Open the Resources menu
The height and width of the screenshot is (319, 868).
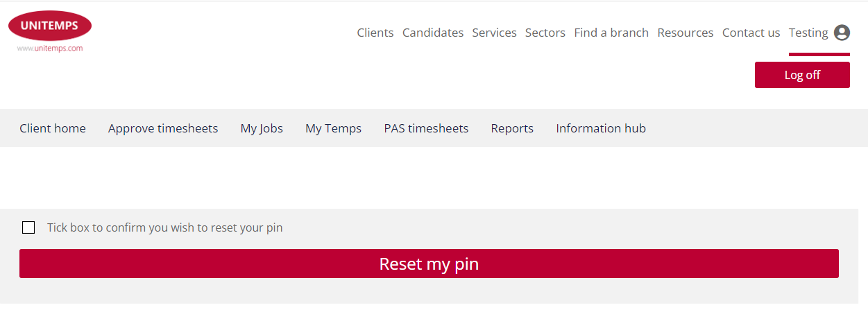coord(686,33)
